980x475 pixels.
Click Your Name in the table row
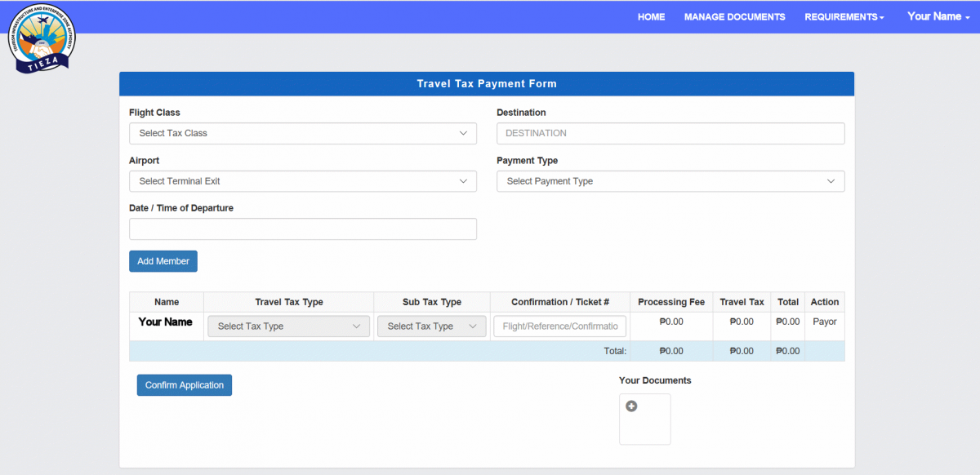pyautogui.click(x=166, y=322)
